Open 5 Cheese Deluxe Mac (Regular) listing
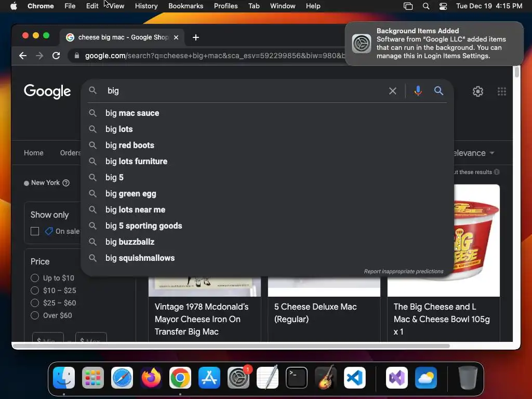Image resolution: width=532 pixels, height=399 pixels. coord(315,313)
